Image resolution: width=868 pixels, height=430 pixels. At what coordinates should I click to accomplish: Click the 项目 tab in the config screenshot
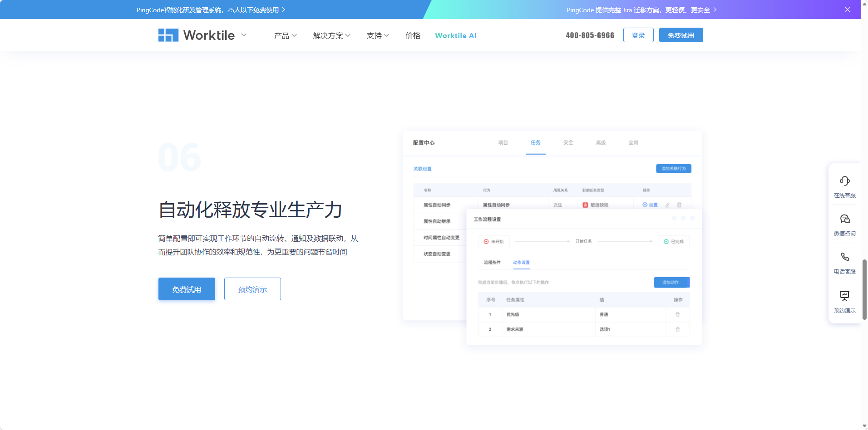pyautogui.click(x=503, y=143)
